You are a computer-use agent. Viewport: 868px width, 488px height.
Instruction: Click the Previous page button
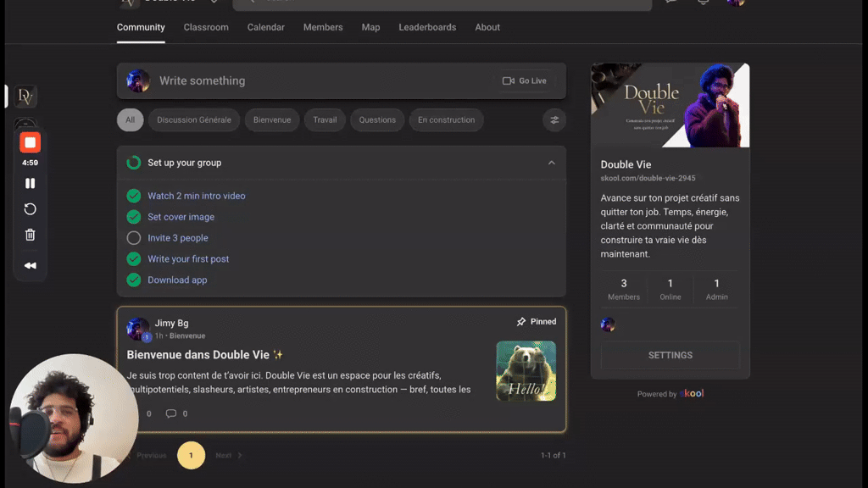(x=147, y=455)
